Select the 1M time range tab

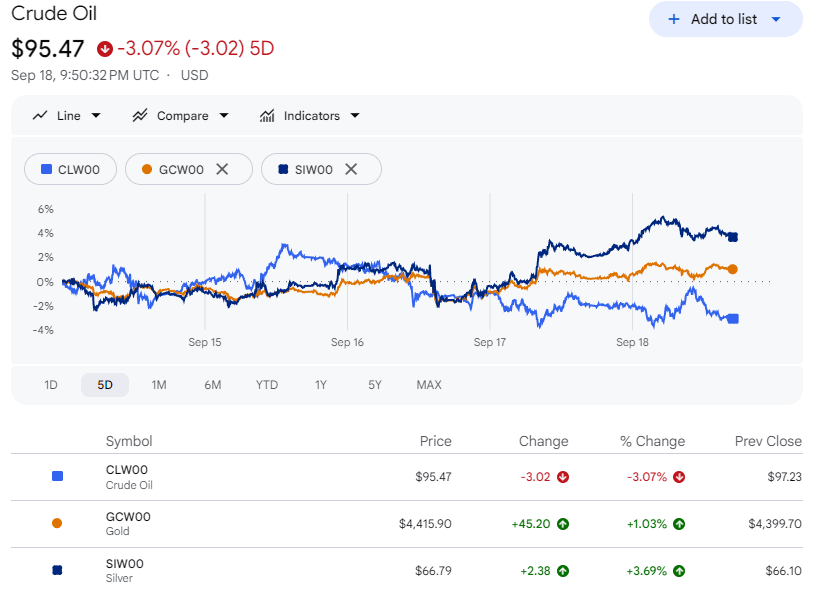(159, 385)
